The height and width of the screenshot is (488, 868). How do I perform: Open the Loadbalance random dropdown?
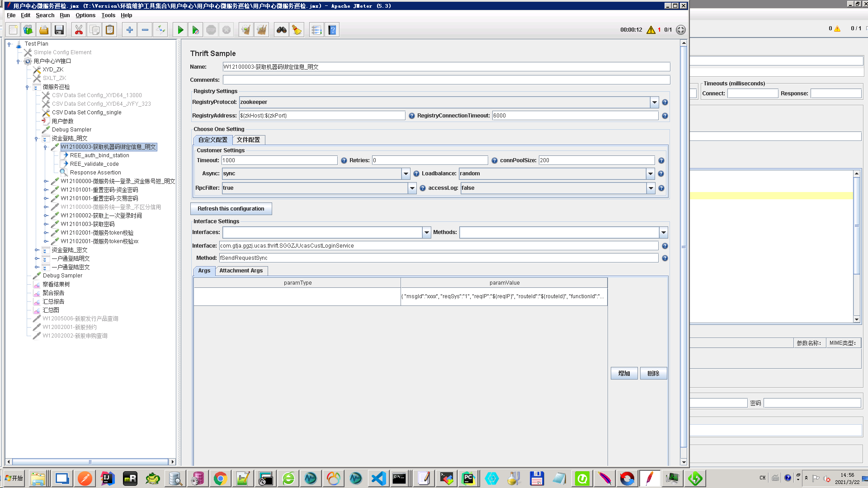pos(650,174)
